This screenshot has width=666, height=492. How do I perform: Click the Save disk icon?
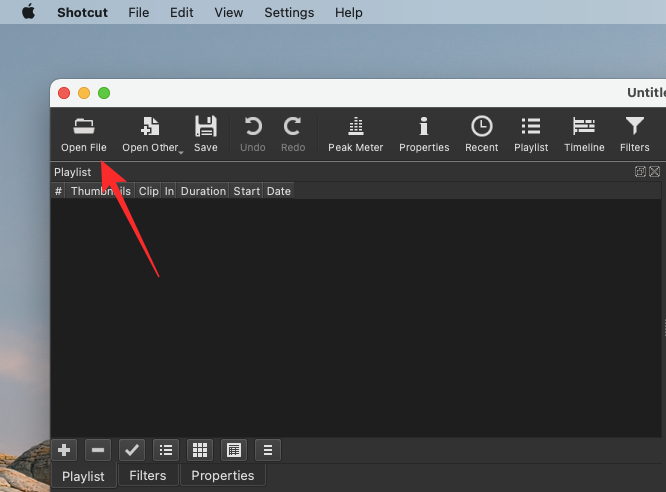205,134
